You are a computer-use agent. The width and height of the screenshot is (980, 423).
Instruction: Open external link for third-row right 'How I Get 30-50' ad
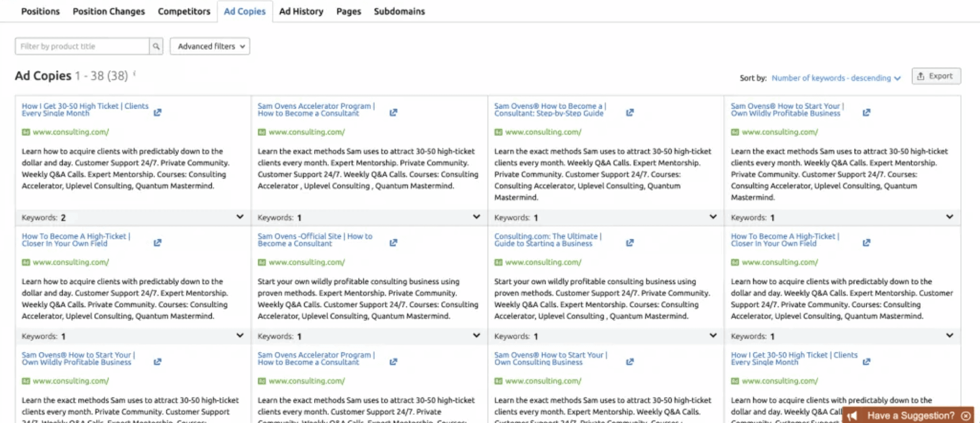866,361
